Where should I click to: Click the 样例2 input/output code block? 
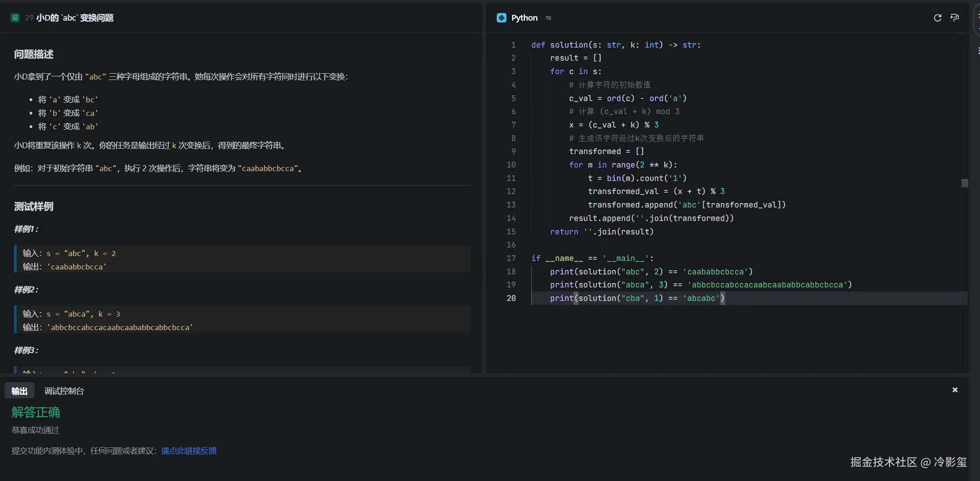point(242,320)
